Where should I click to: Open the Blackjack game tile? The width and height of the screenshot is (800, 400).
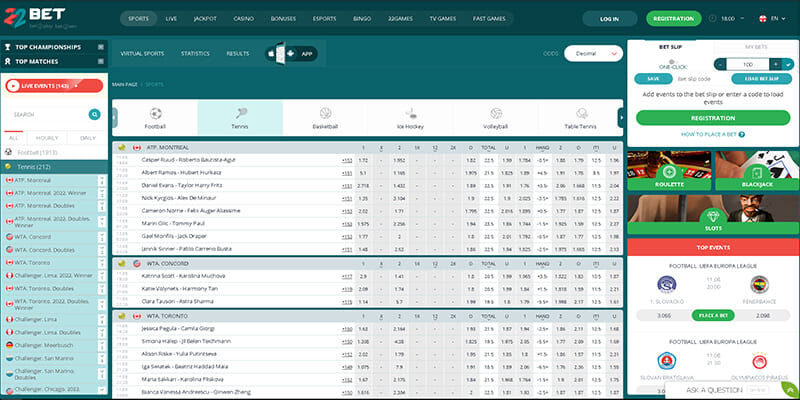[757, 171]
